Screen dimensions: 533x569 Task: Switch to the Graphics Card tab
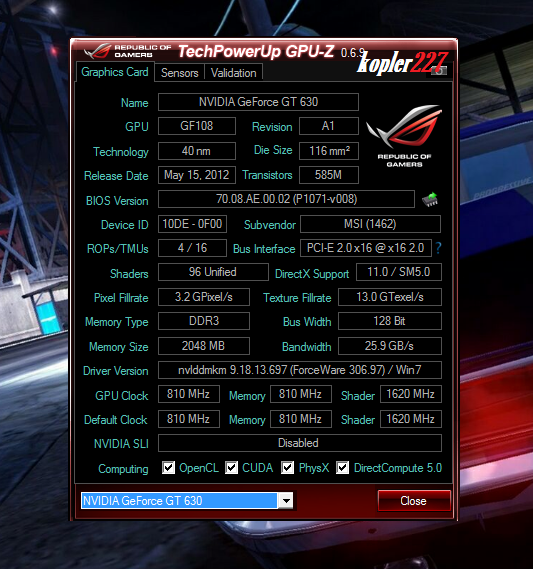[115, 72]
